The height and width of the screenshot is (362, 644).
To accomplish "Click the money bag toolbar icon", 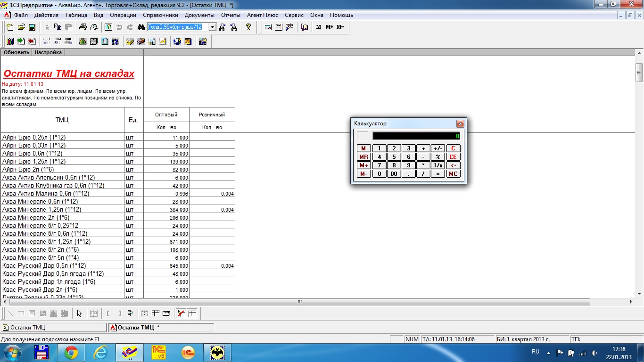I will (83, 41).
